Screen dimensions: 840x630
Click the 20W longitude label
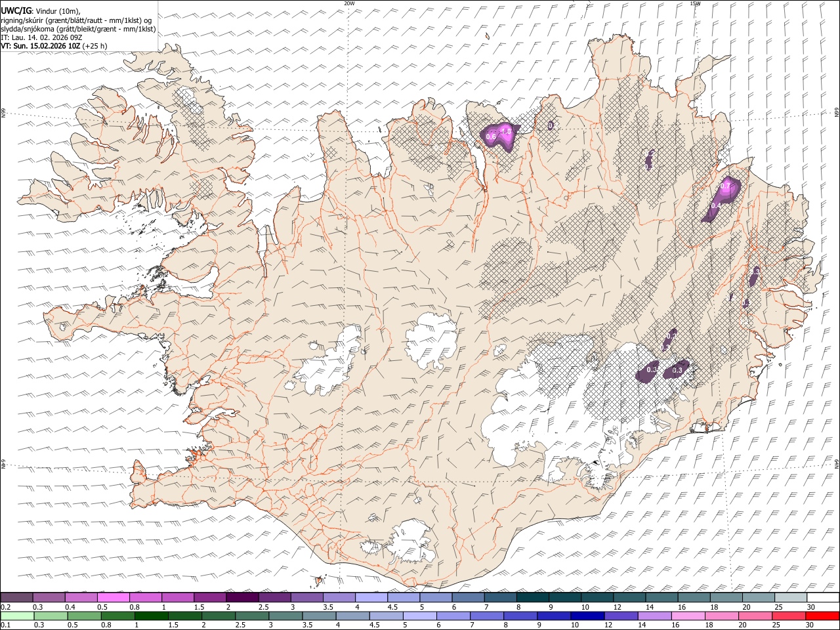coord(349,3)
